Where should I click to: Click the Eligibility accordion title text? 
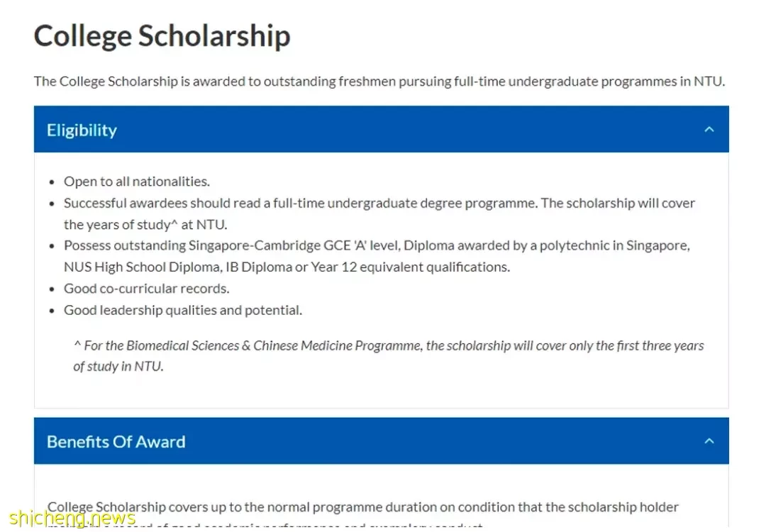(x=82, y=131)
